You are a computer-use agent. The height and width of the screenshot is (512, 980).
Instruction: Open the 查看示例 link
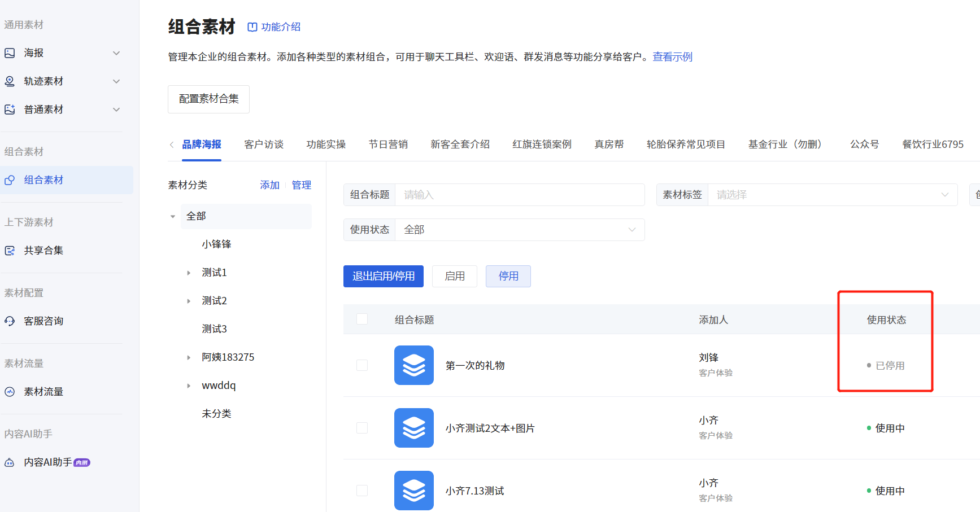pyautogui.click(x=672, y=57)
